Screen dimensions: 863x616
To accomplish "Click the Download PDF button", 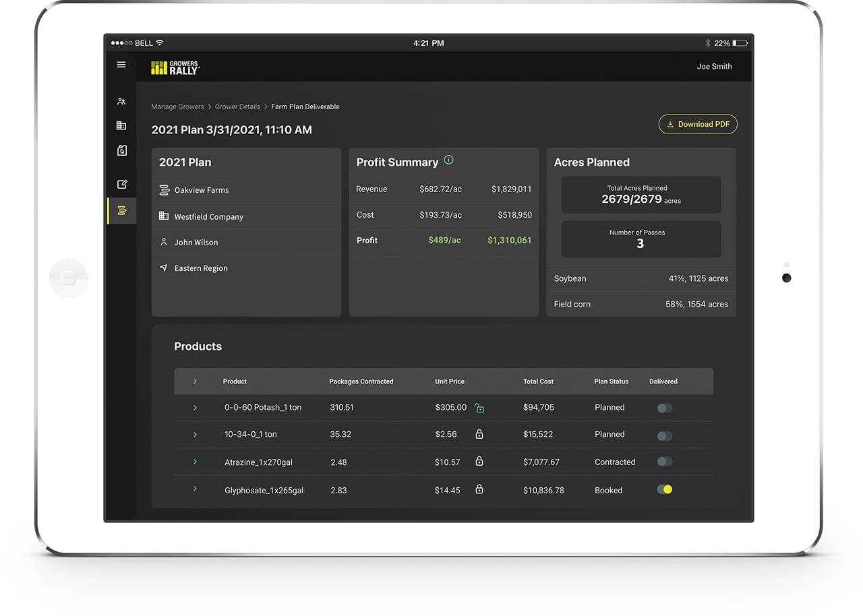I will tap(698, 124).
